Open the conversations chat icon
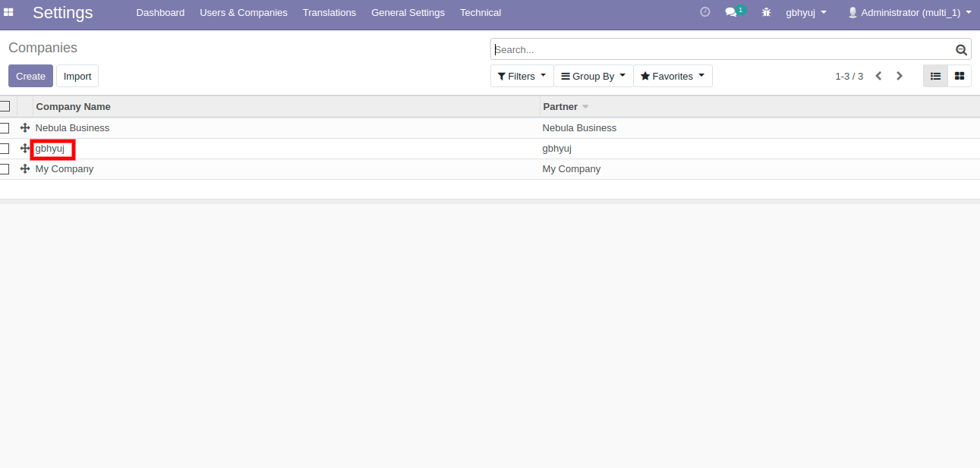This screenshot has width=980, height=468. point(731,12)
